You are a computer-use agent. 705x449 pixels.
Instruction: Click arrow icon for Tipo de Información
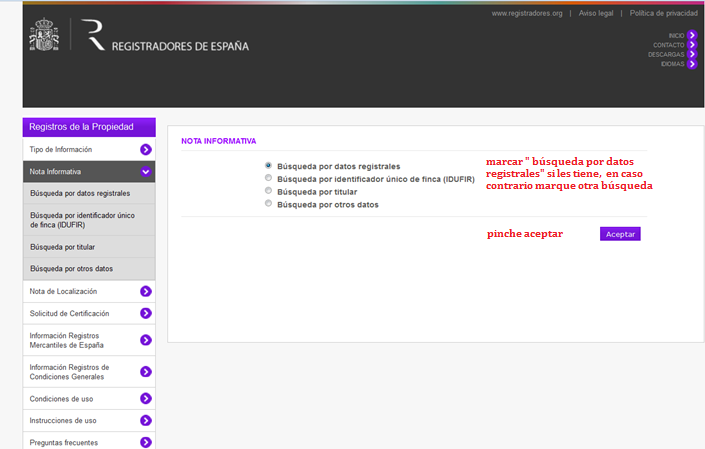pos(146,150)
